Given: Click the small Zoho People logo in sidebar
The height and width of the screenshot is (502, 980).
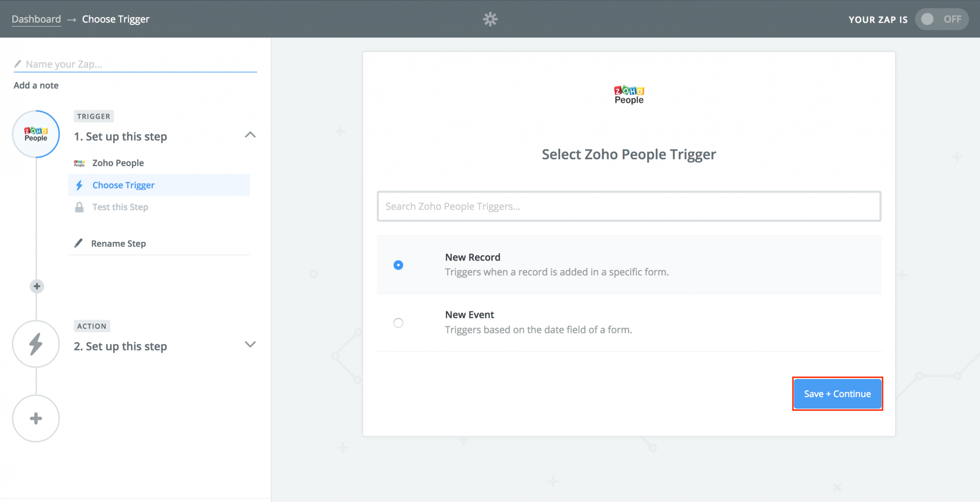Looking at the screenshot, I should click(x=79, y=163).
